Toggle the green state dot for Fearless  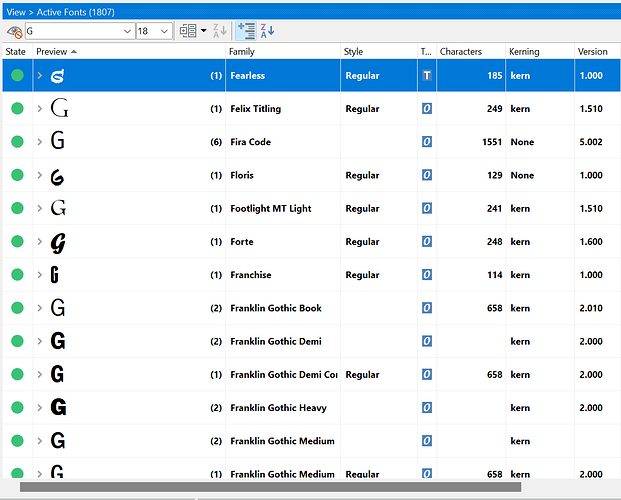click(x=17, y=75)
